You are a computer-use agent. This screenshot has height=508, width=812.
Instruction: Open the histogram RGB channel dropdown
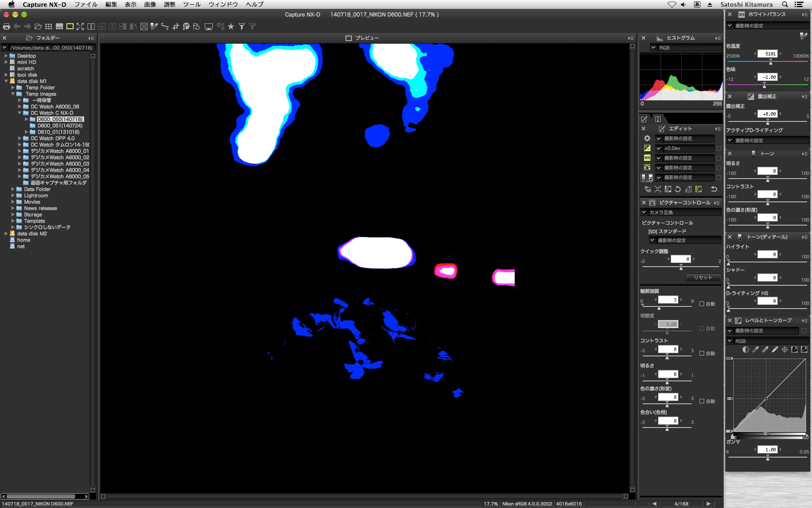[x=685, y=48]
